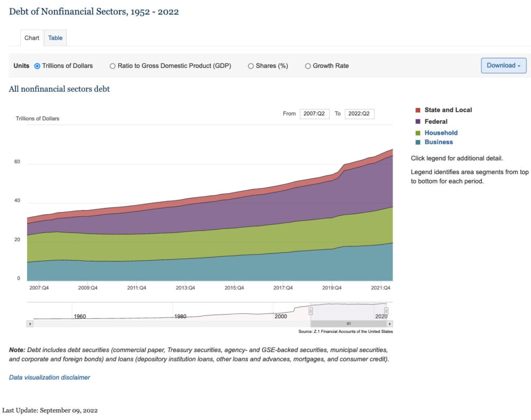Image resolution: width=531 pixels, height=420 pixels.
Task: Open the Data visualization disclaimer link
Action: [49, 377]
